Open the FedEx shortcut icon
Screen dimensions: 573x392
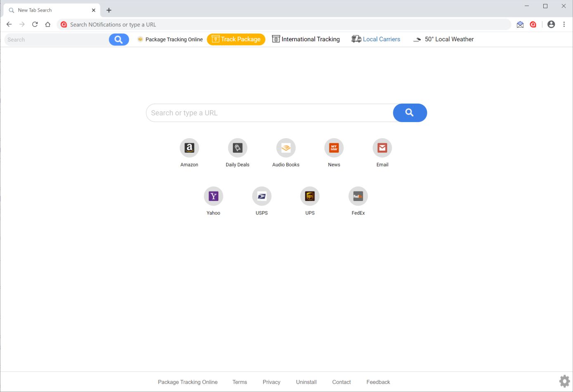click(x=358, y=196)
